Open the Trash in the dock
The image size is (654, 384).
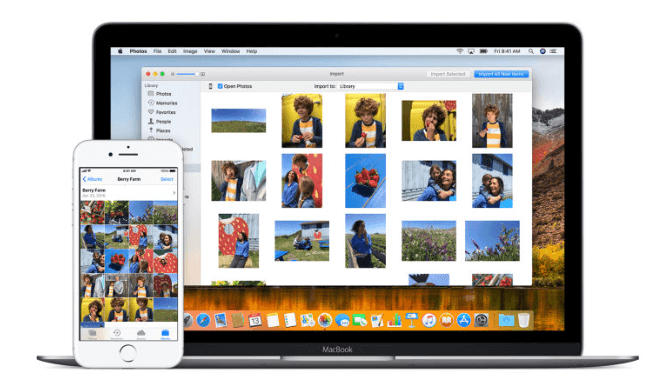pos(524,320)
